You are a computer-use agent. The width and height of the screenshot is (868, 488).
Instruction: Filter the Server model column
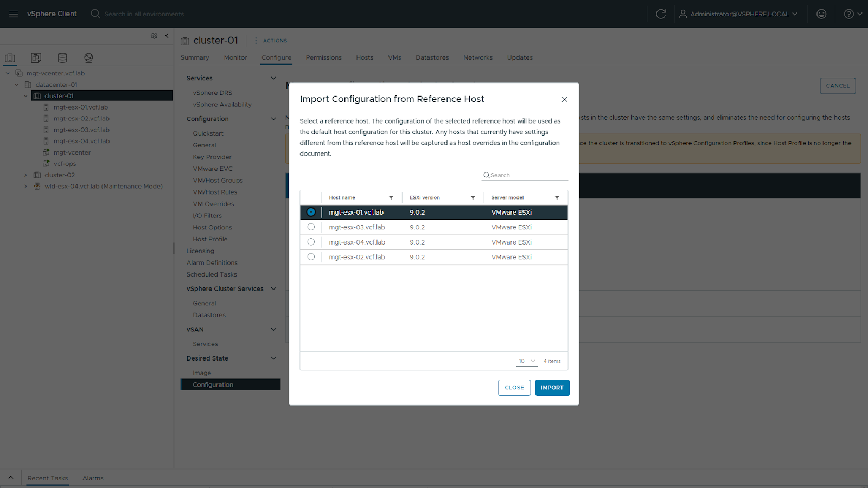pos(557,198)
